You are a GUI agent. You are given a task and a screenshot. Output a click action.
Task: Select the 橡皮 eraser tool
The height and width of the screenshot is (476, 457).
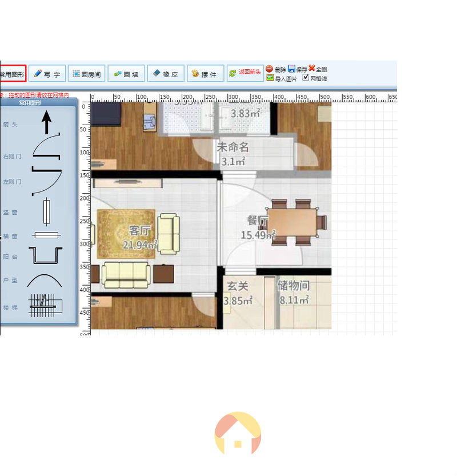point(166,74)
